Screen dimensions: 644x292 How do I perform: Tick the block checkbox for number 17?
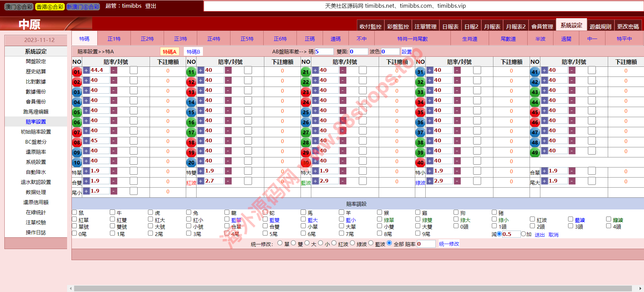(248, 131)
